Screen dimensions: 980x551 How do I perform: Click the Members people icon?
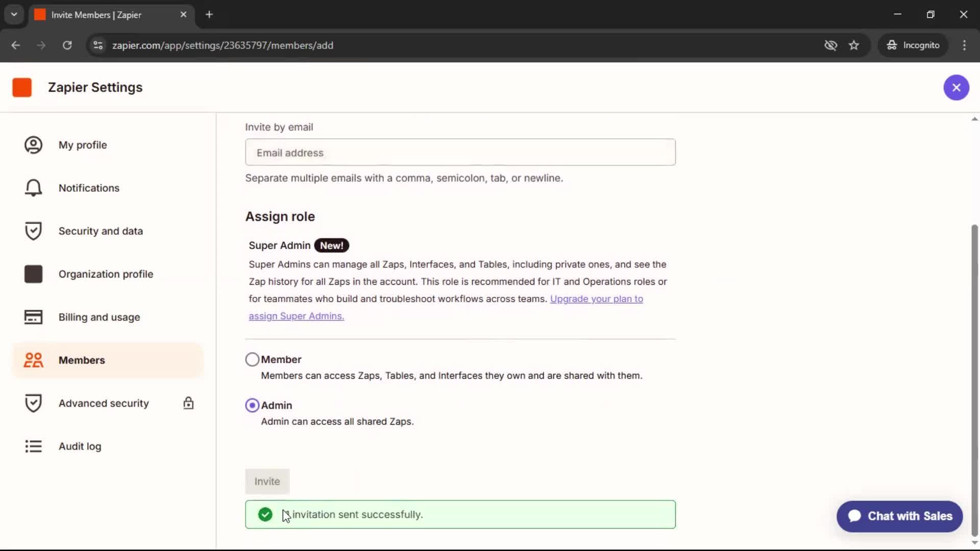(33, 360)
